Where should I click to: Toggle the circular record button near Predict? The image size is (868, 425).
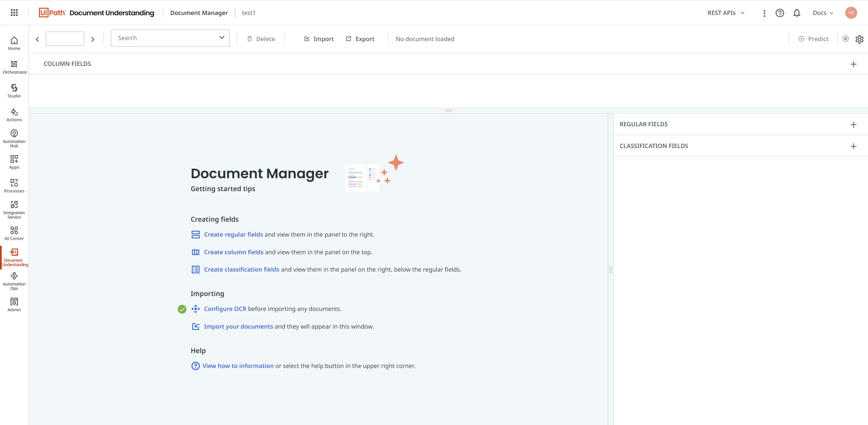[x=846, y=39]
